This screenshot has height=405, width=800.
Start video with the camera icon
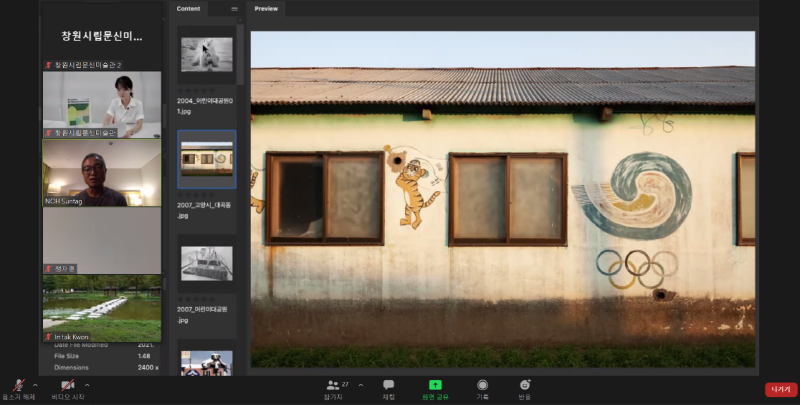(x=68, y=390)
